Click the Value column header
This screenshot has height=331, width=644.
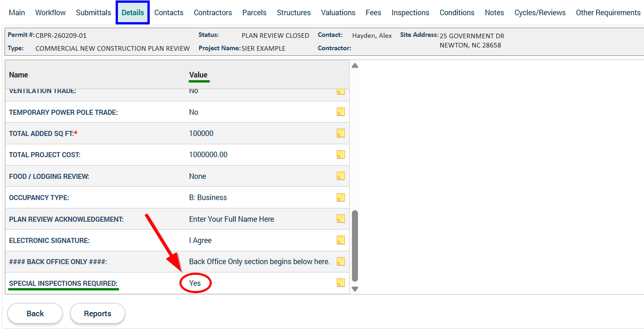click(198, 75)
